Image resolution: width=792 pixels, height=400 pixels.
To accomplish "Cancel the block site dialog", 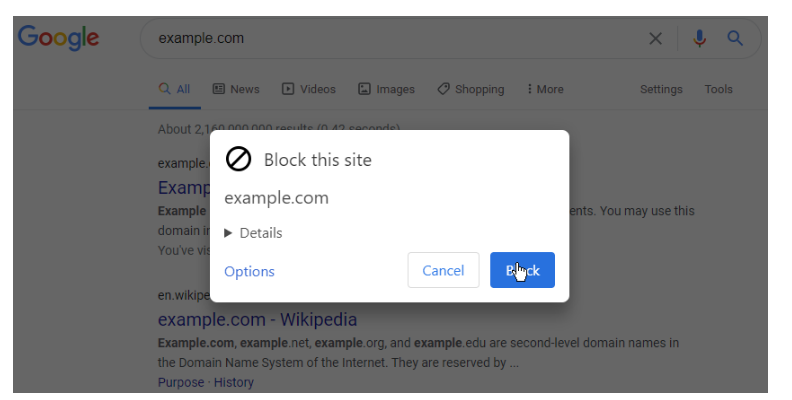I will pyautogui.click(x=443, y=270).
